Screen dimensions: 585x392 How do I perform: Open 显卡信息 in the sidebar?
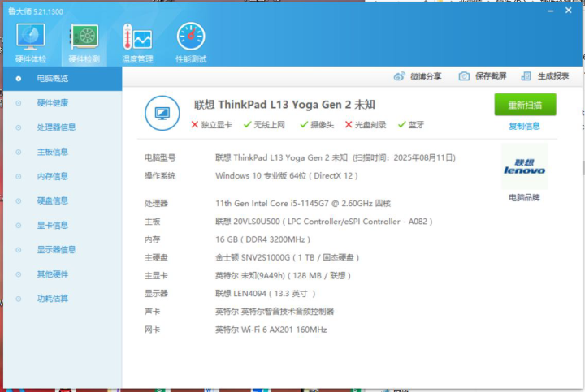(63, 226)
